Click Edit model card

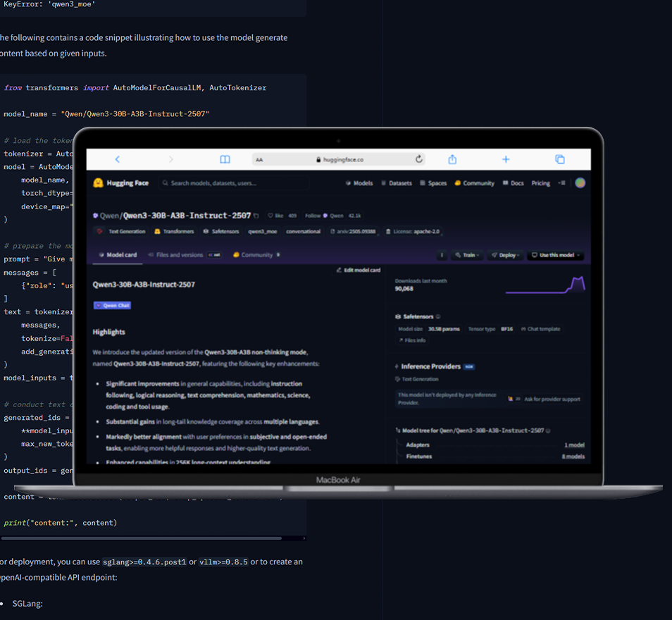[359, 270]
